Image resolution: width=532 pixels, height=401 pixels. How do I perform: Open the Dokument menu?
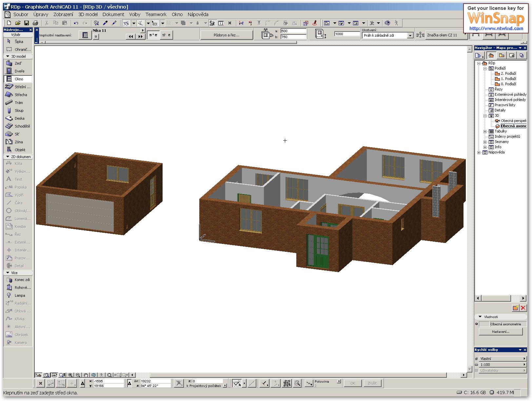(113, 14)
